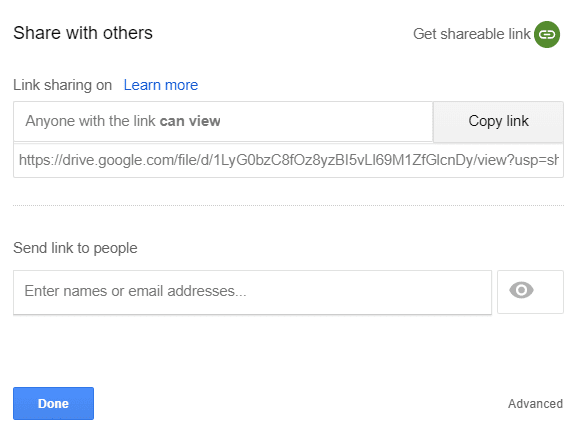
Task: Open the 'Learn more' link
Action: pos(161,85)
